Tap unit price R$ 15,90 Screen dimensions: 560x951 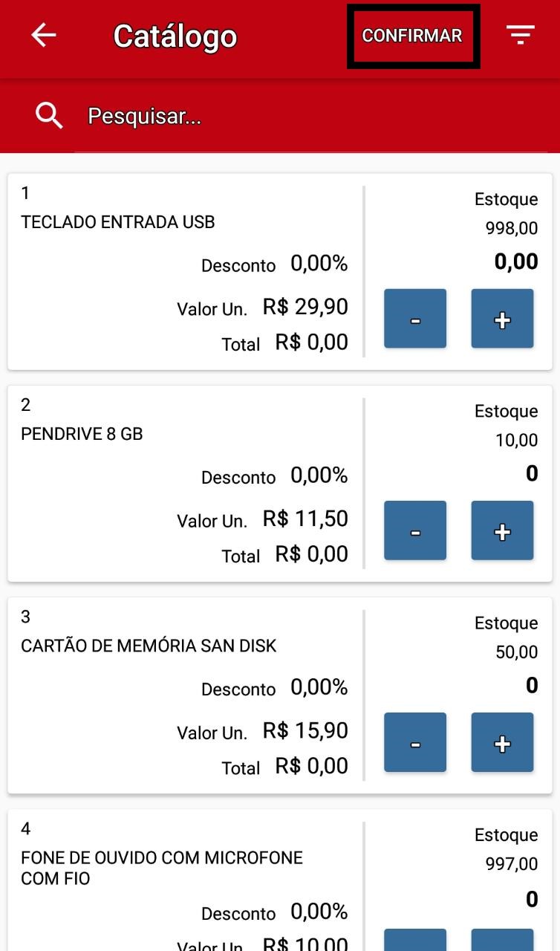coord(305,730)
